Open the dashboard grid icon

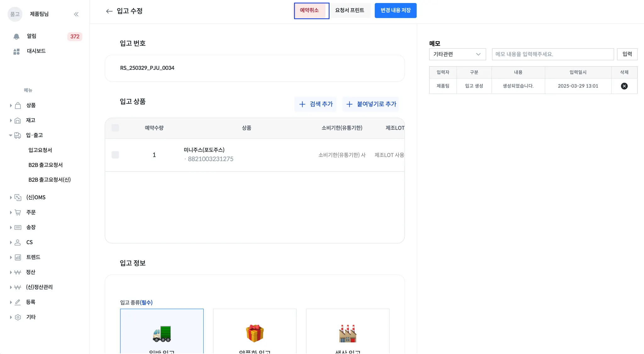[16, 51]
